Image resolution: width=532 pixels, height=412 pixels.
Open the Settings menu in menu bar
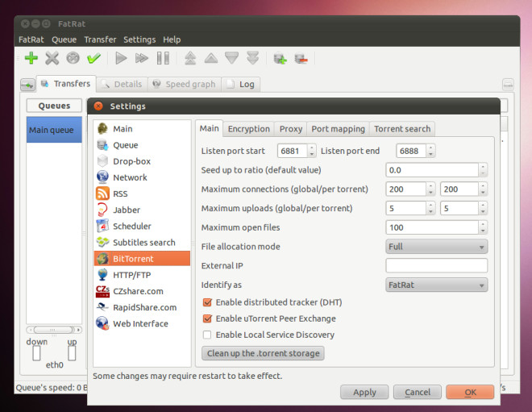point(139,40)
